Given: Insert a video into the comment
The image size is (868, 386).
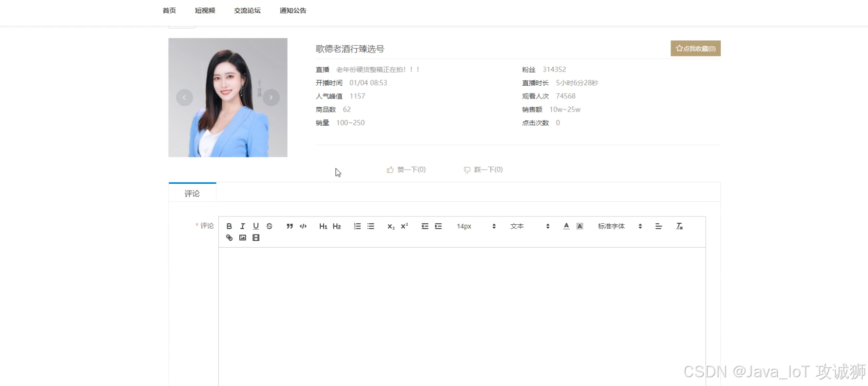Looking at the screenshot, I should [256, 238].
